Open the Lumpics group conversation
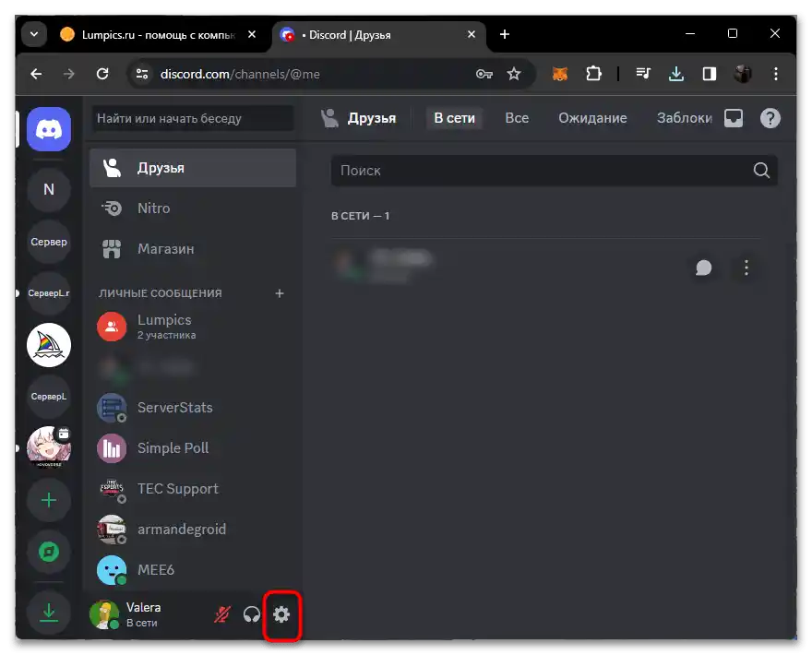This screenshot has height=655, width=812. [193, 327]
